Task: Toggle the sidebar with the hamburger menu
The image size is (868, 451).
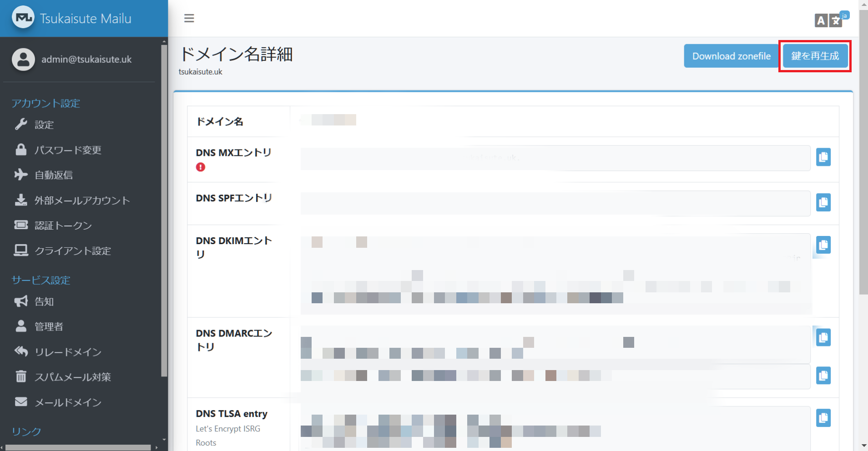Action: pyautogui.click(x=189, y=18)
